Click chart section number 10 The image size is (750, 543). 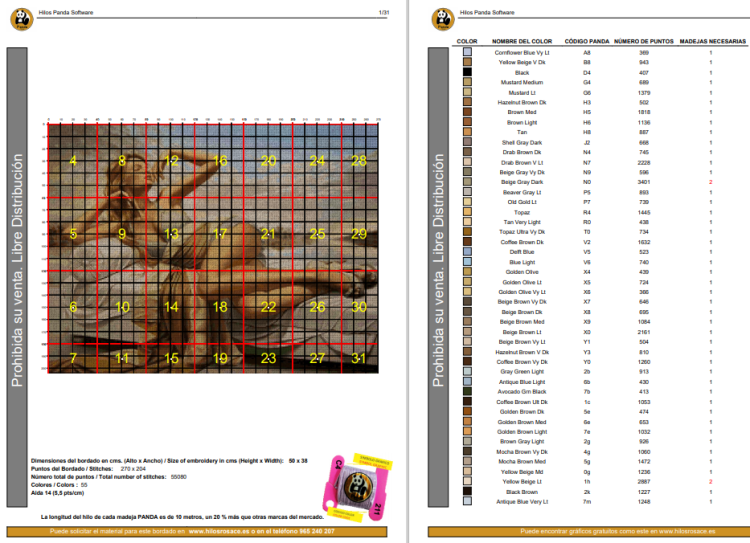pyautogui.click(x=122, y=307)
